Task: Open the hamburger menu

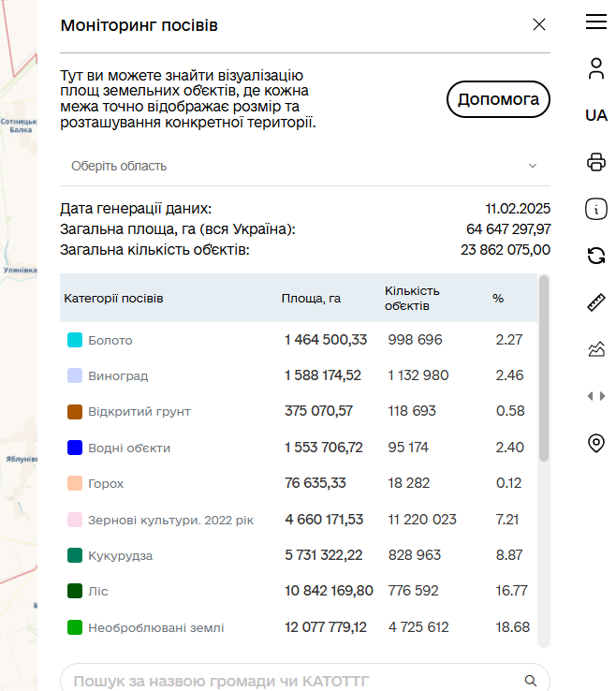Action: click(596, 22)
